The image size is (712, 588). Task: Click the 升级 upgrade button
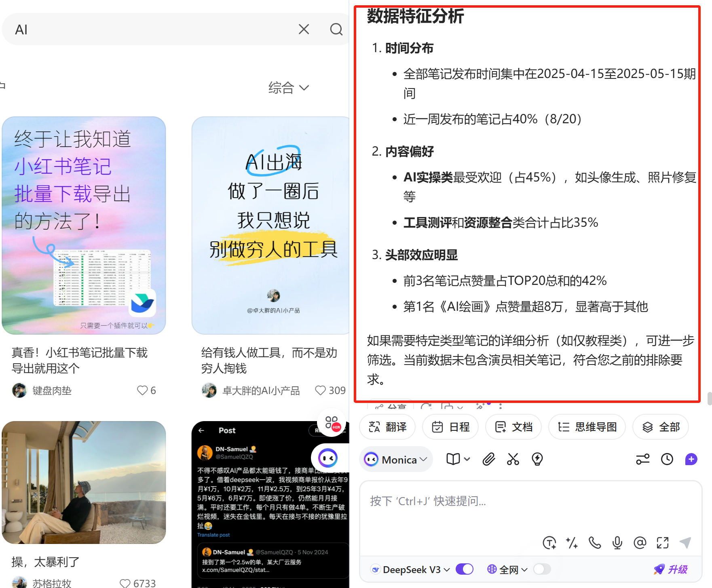[x=671, y=569]
